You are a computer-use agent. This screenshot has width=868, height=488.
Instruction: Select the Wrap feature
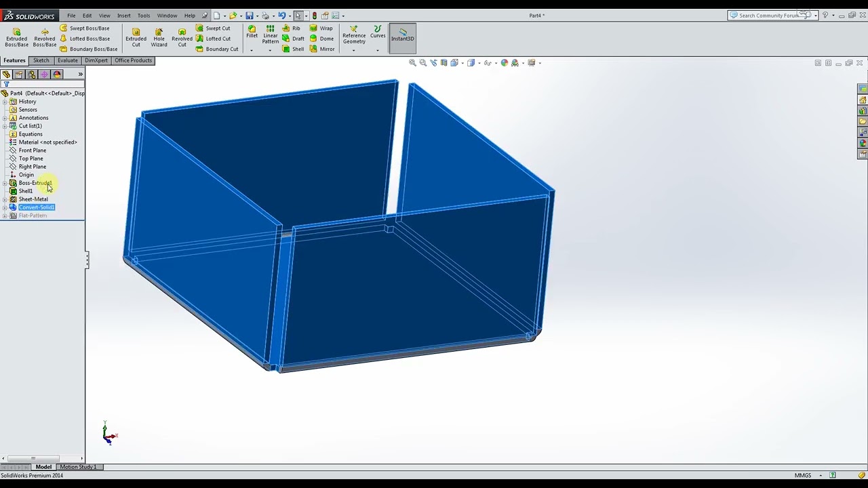tap(321, 28)
